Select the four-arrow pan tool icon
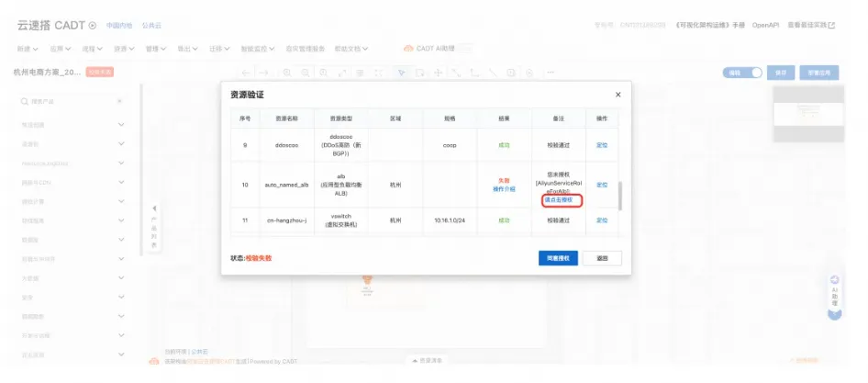 coord(438,73)
